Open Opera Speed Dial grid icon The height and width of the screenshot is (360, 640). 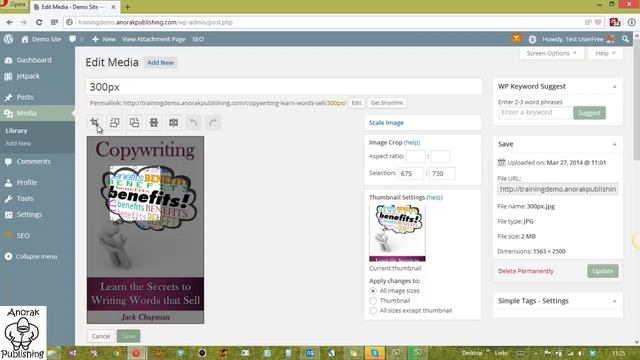tap(54, 22)
